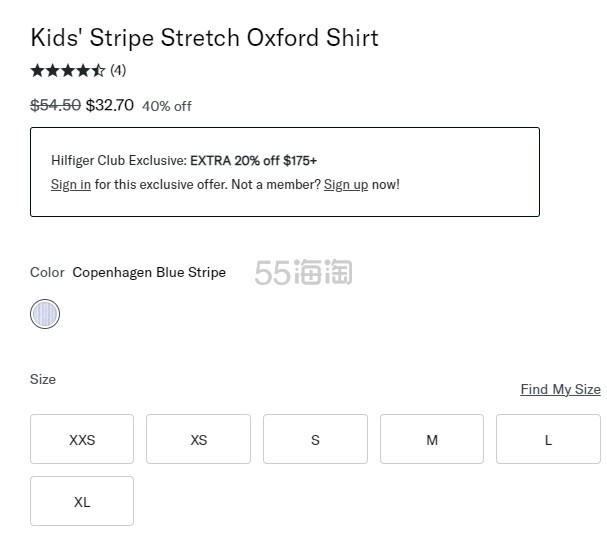Click the Size label
The height and width of the screenshot is (545, 607).
[x=43, y=379]
